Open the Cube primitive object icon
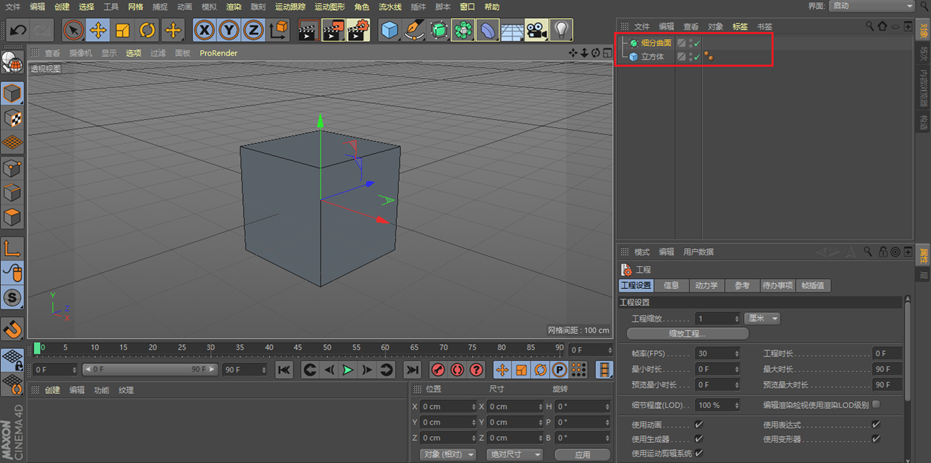The height and width of the screenshot is (463, 931). pyautogui.click(x=390, y=30)
